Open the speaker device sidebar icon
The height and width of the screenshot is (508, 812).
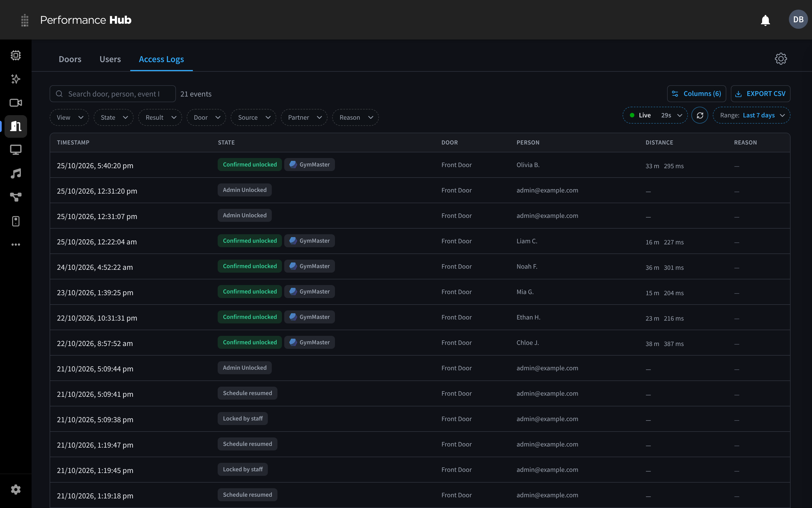16,221
